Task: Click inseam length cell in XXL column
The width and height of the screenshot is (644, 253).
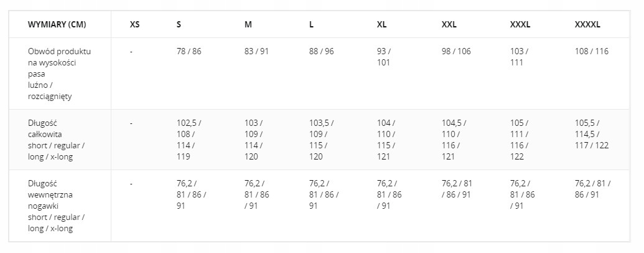Action: tap(457, 189)
